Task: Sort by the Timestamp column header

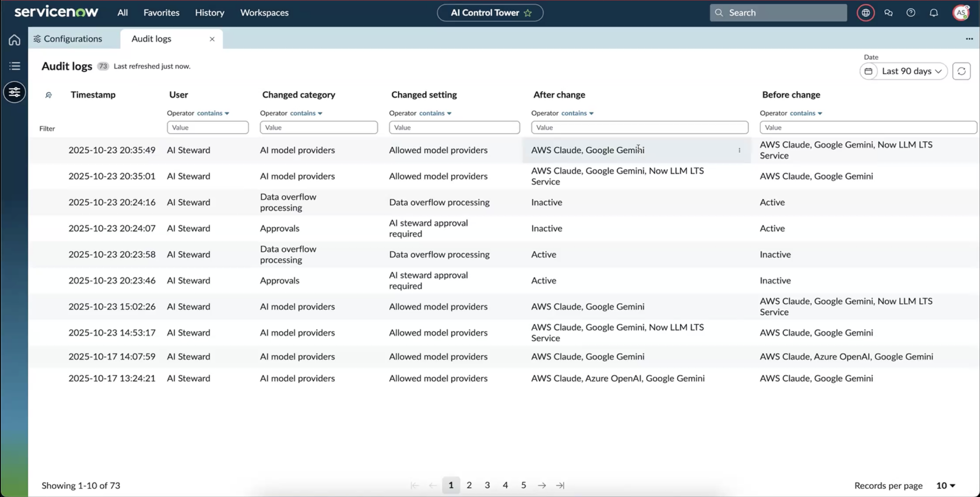Action: [x=93, y=95]
